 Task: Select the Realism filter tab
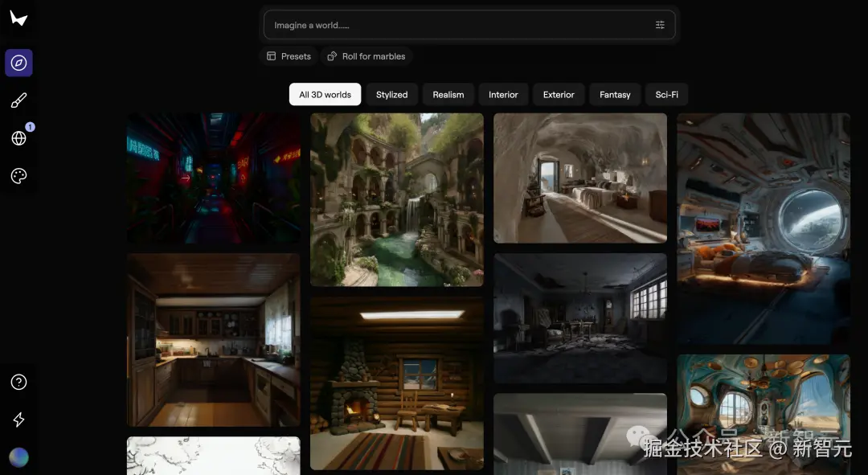pyautogui.click(x=448, y=95)
